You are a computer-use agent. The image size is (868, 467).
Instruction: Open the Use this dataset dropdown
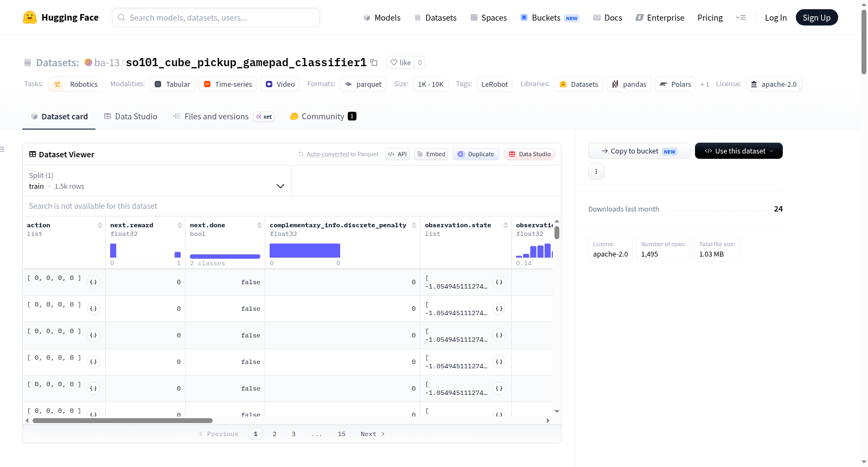[739, 151]
